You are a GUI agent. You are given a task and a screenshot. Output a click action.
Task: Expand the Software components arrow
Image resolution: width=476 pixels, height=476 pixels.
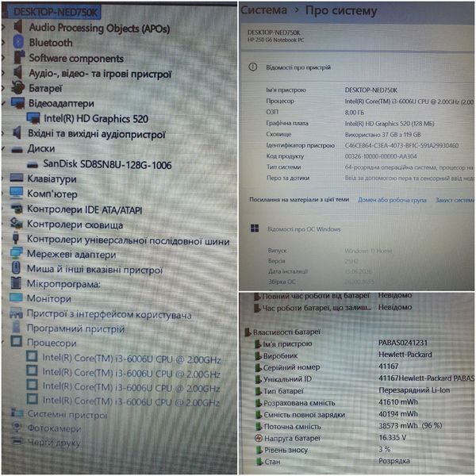coord(4,57)
